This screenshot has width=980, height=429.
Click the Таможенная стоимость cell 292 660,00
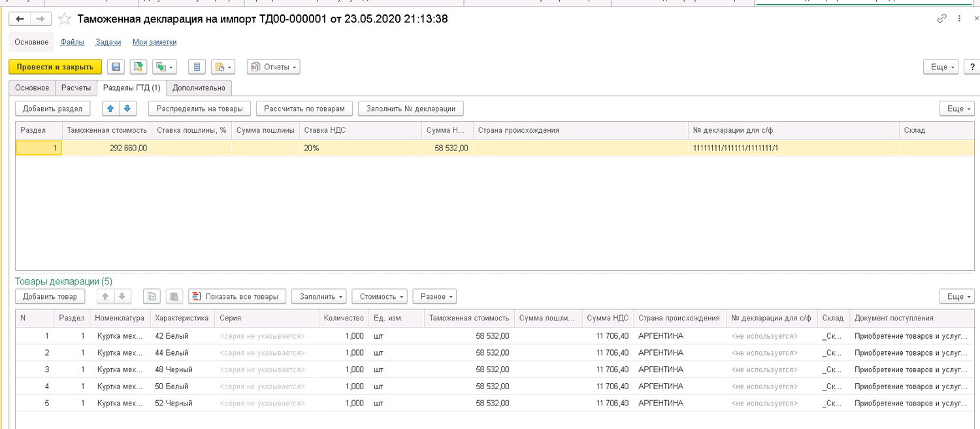(106, 148)
